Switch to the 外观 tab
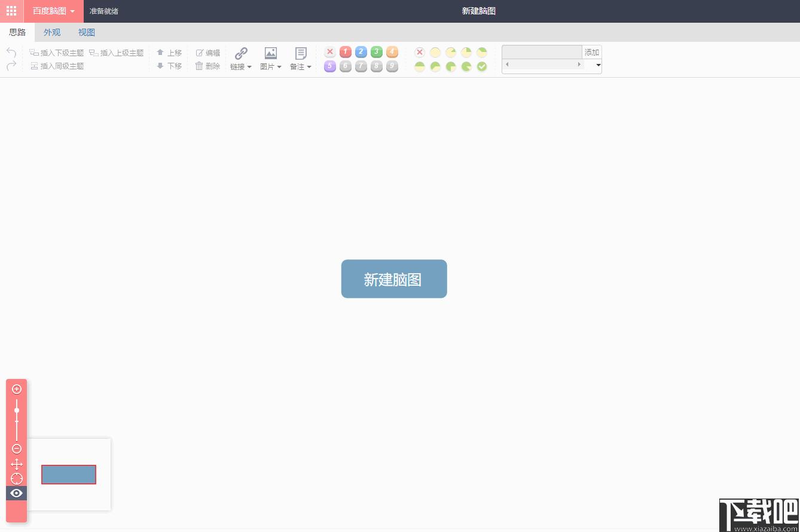The width and height of the screenshot is (800, 532). pyautogui.click(x=52, y=32)
